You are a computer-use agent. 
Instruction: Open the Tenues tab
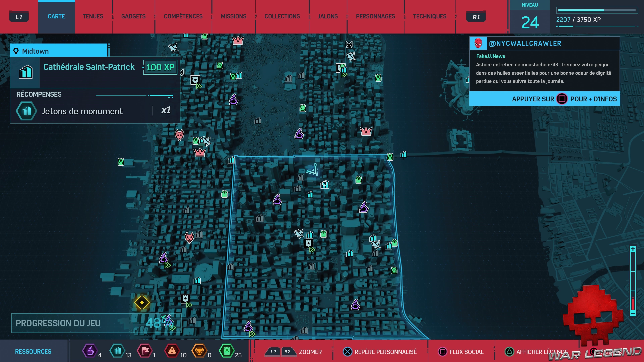point(93,16)
